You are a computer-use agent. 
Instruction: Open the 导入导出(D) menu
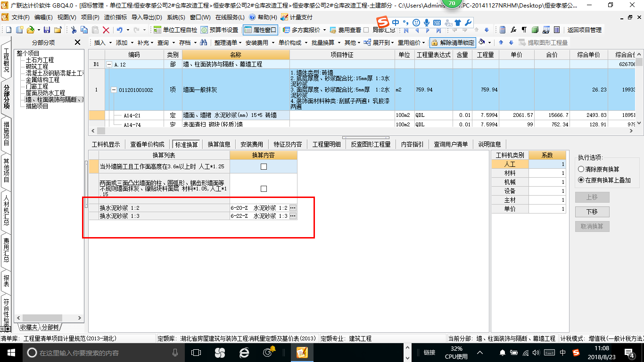(x=147, y=17)
